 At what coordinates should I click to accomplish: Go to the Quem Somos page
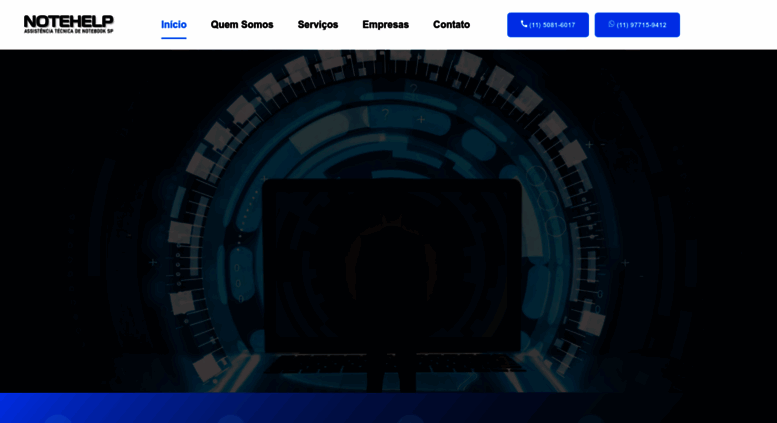click(242, 25)
